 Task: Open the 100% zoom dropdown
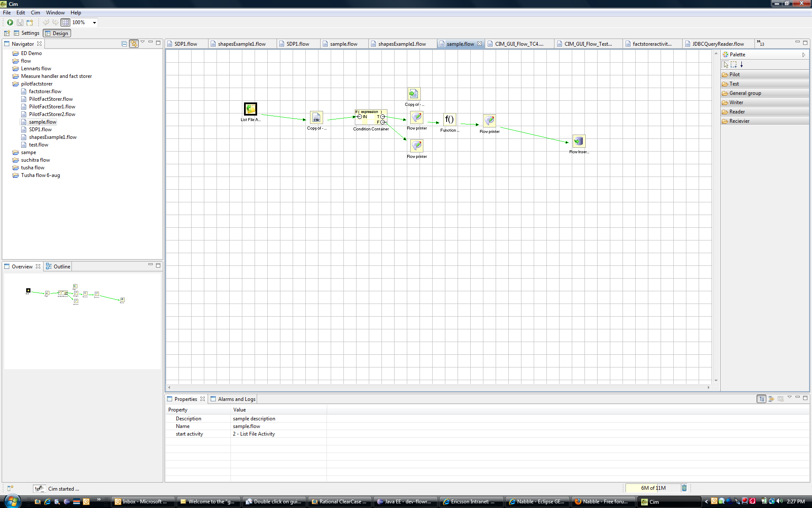94,22
